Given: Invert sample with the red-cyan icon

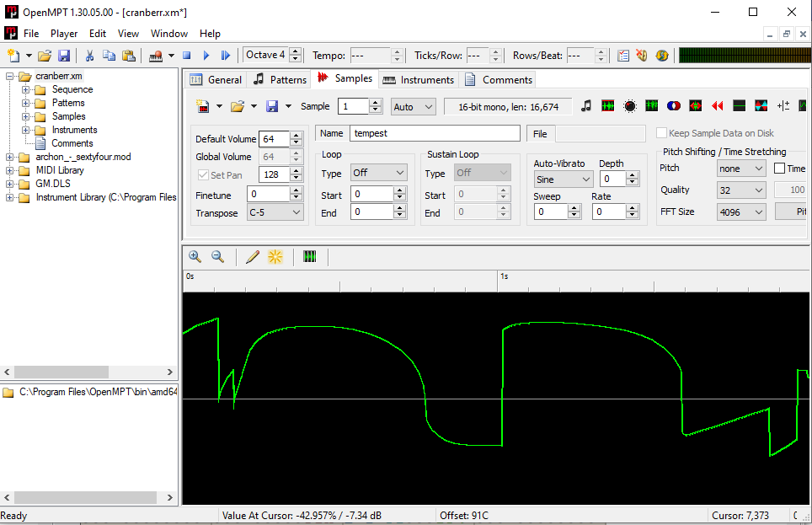Looking at the screenshot, I should [x=761, y=105].
